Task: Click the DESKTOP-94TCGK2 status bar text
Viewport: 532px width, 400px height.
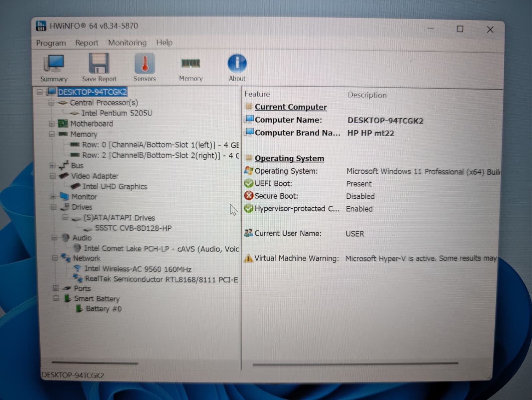Action: 73,375
